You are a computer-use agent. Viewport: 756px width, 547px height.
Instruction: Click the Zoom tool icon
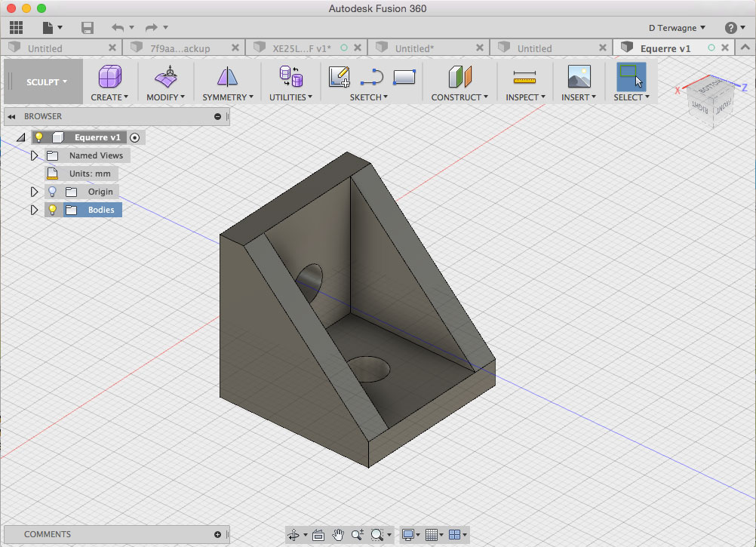pos(358,534)
